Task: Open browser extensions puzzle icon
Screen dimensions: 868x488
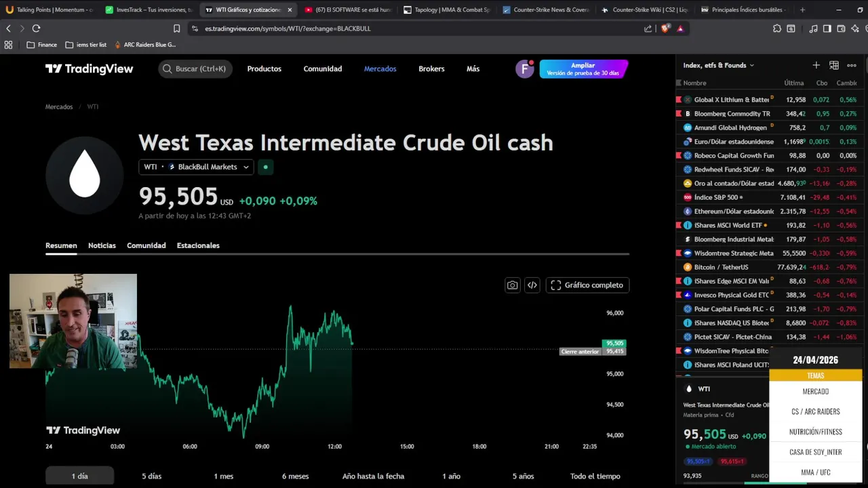Action: 777,28
